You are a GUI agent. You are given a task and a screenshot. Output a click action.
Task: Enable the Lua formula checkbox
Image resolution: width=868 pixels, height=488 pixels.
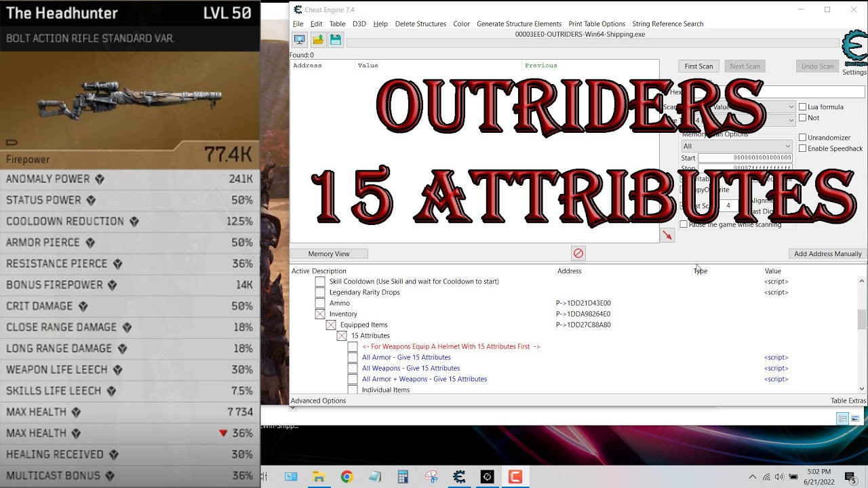point(803,107)
